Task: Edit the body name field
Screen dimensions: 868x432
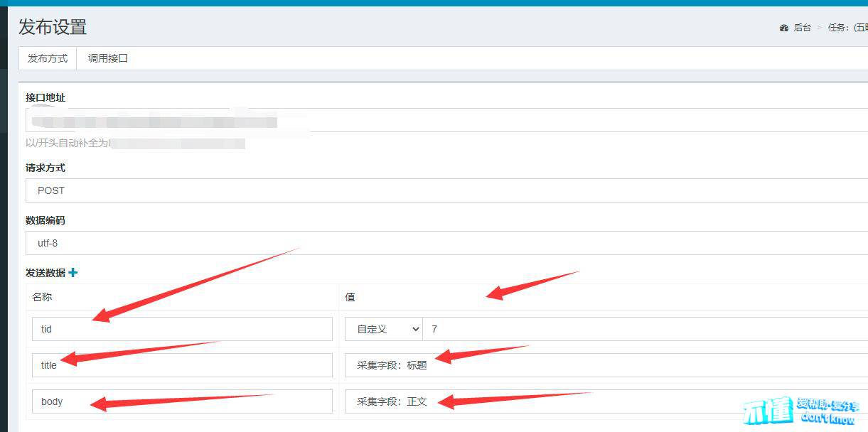Action: tap(182, 401)
